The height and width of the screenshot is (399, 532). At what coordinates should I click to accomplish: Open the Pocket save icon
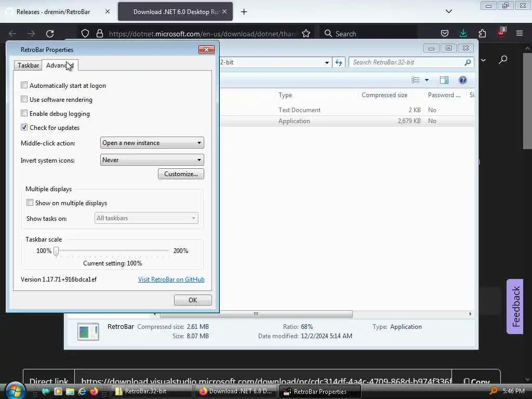coord(445,33)
